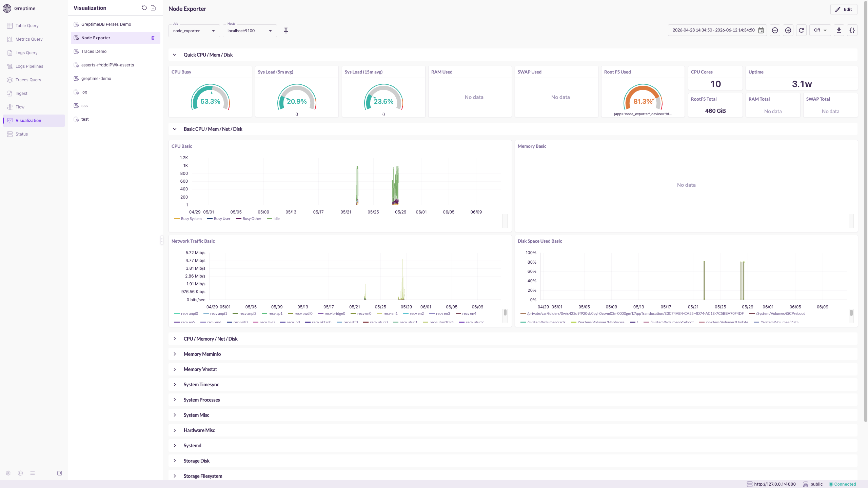
Task: Click the Greptime logo
Action: [x=7, y=8]
